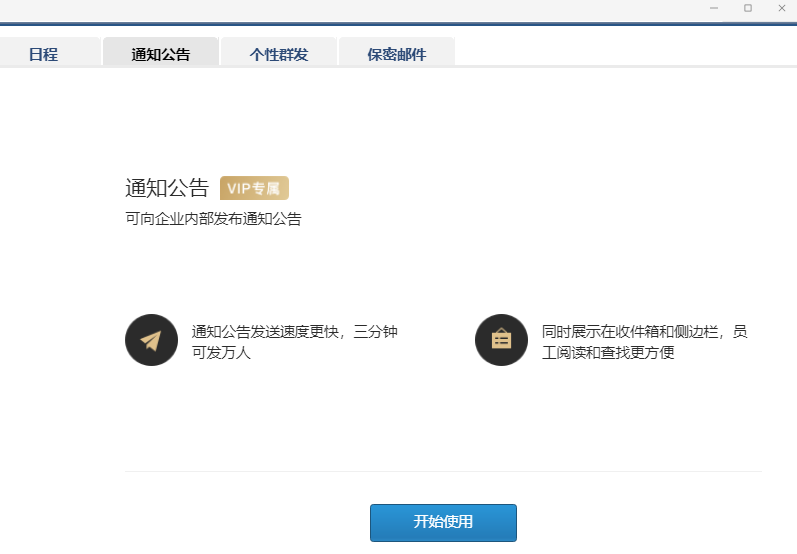Click the 开始使用 button

(x=443, y=522)
